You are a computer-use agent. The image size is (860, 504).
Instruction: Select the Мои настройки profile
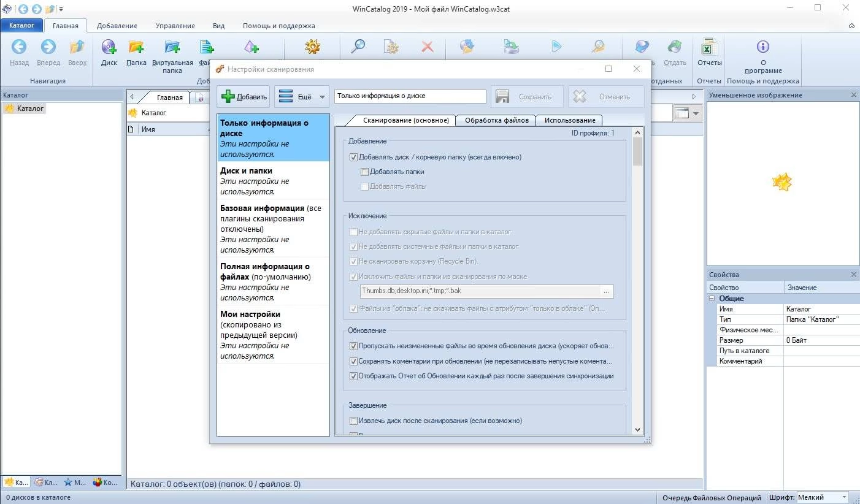coord(273,335)
